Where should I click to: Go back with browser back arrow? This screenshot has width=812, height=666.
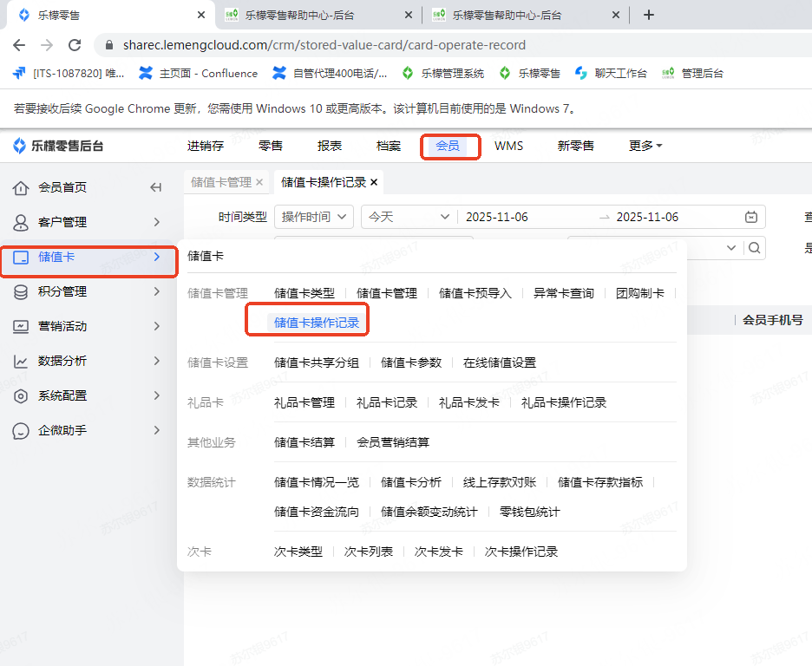pyautogui.click(x=19, y=45)
